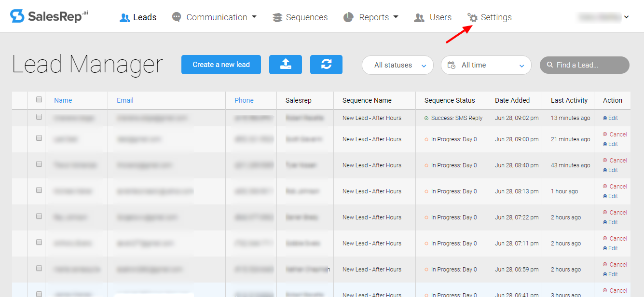Cancel sequence for lead added 08:13 pm

pyautogui.click(x=615, y=187)
